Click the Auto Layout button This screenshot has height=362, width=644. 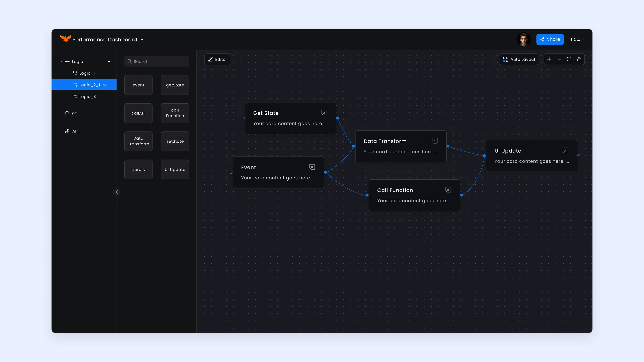pyautogui.click(x=519, y=59)
